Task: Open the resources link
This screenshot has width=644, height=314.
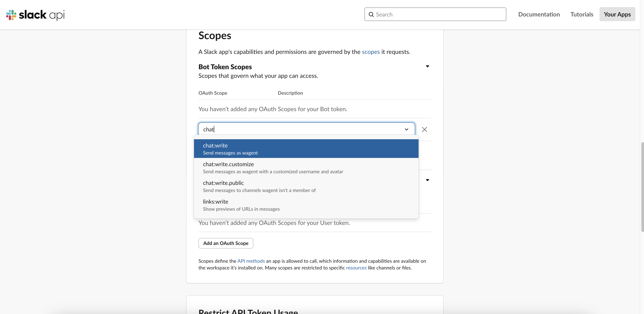Action: point(356,268)
